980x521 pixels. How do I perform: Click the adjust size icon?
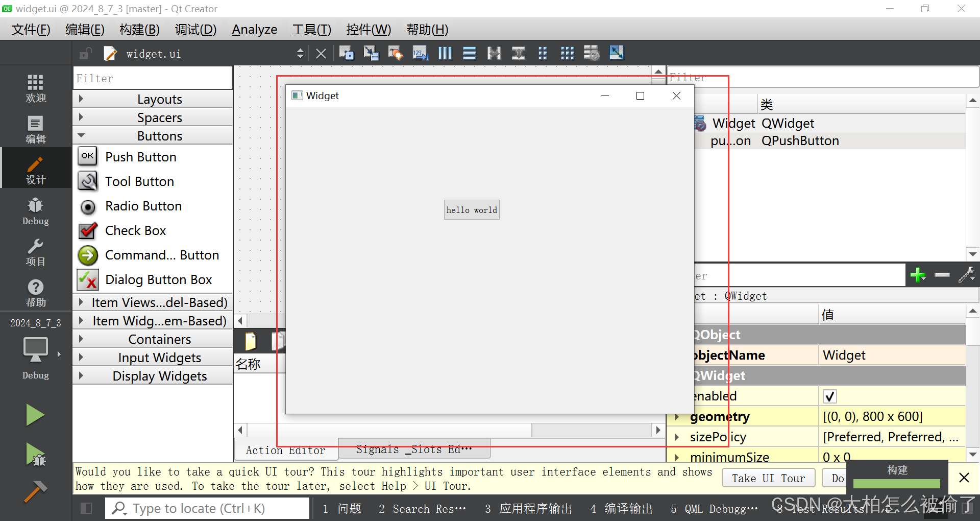pyautogui.click(x=616, y=53)
